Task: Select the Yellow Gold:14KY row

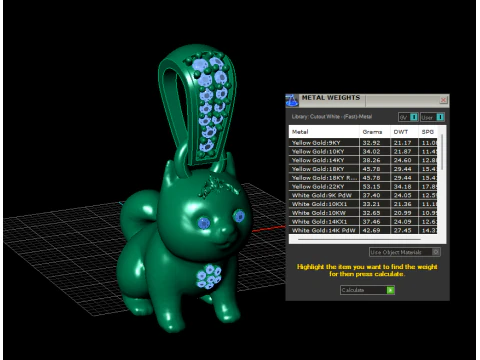Action: click(363, 160)
